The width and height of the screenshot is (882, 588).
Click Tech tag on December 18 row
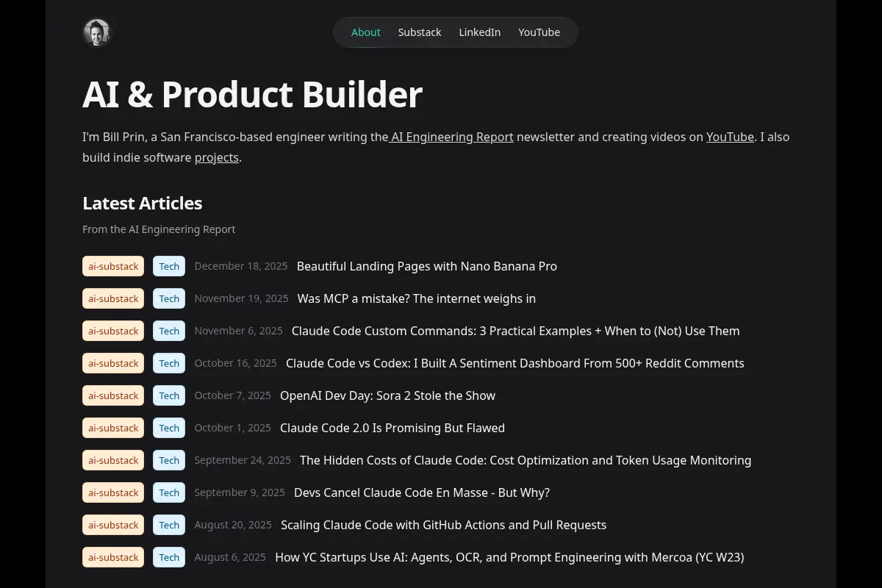click(169, 266)
